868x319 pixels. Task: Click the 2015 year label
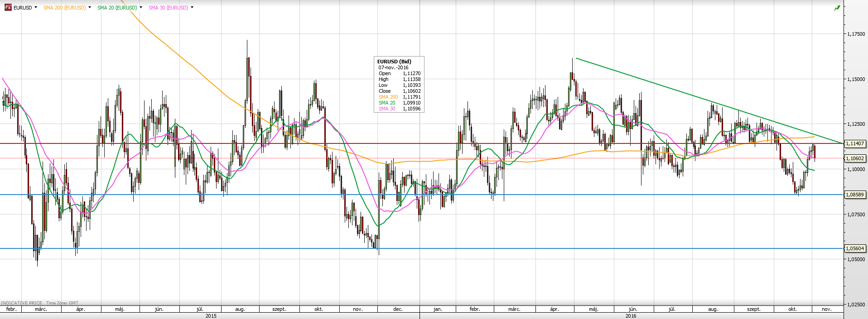[211, 316]
